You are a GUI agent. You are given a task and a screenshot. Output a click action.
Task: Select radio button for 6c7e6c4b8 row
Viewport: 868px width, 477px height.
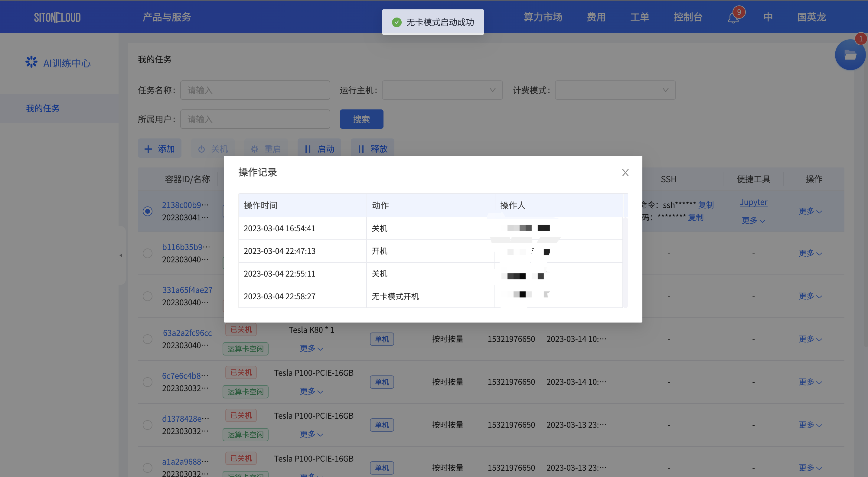pyautogui.click(x=148, y=382)
